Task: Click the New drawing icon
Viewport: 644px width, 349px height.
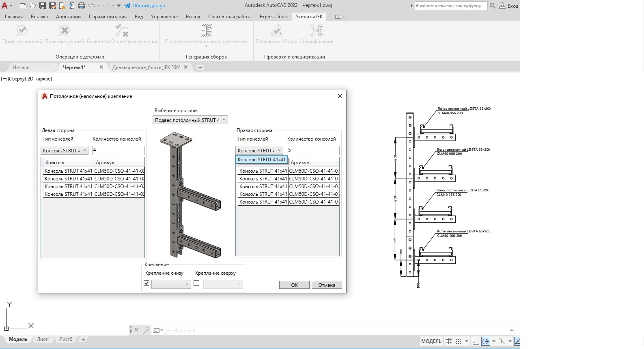Action: 23,6
